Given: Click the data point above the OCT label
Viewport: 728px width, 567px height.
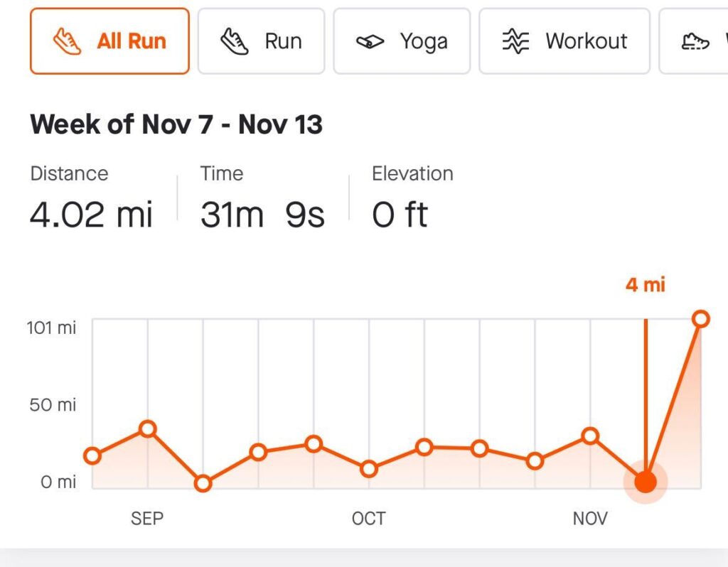Looking at the screenshot, I should tap(369, 469).
